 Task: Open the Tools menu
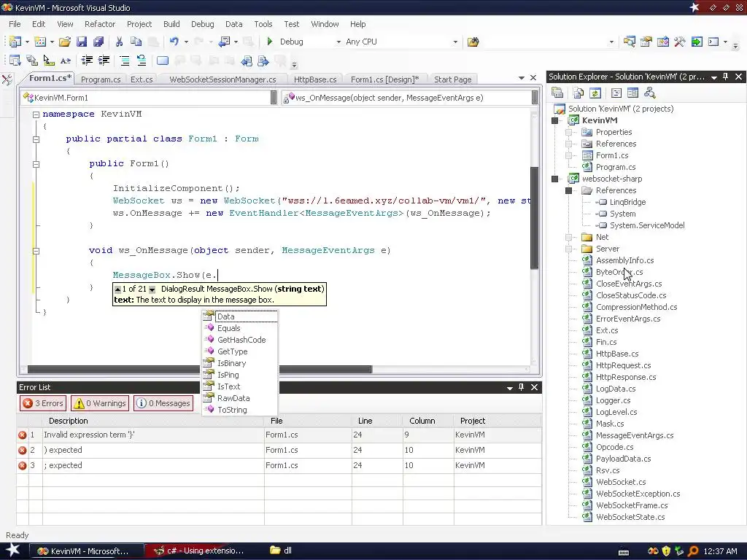click(x=263, y=24)
